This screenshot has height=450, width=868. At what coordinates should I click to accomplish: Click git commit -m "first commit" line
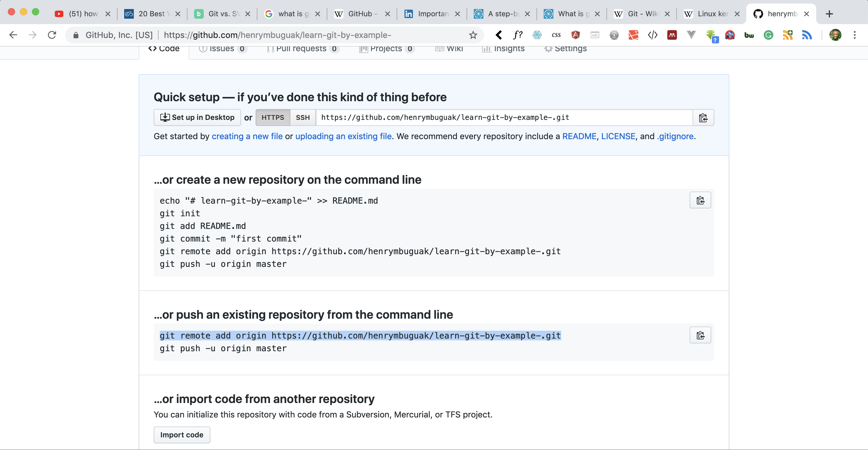pyautogui.click(x=231, y=239)
